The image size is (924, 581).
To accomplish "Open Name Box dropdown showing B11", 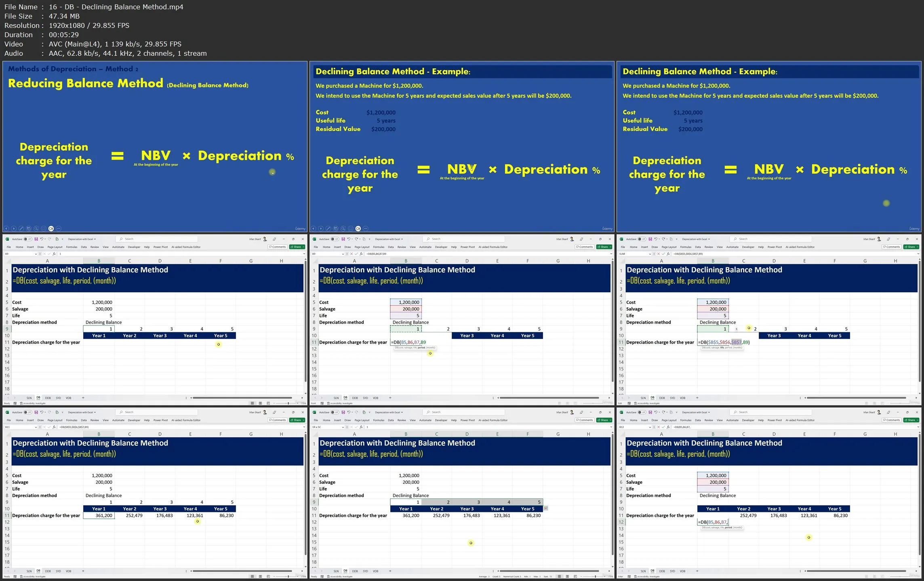I will click(x=36, y=427).
